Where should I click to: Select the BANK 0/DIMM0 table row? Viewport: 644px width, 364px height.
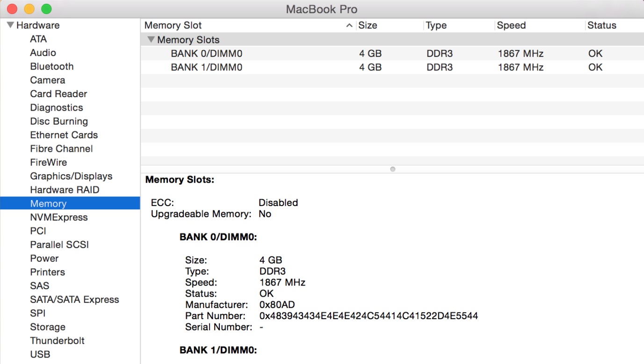coord(392,53)
